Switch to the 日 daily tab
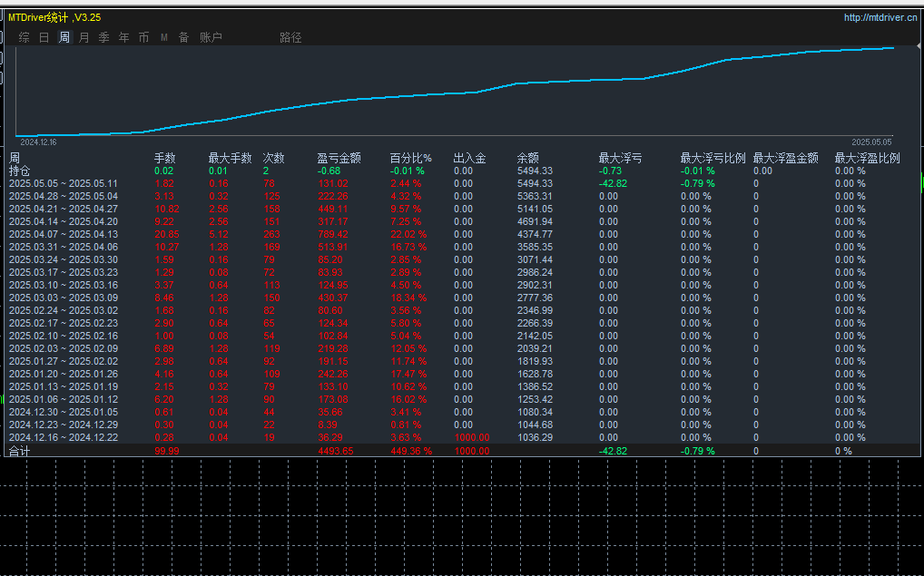Screen dimensions: 924x576 [x=44, y=37]
